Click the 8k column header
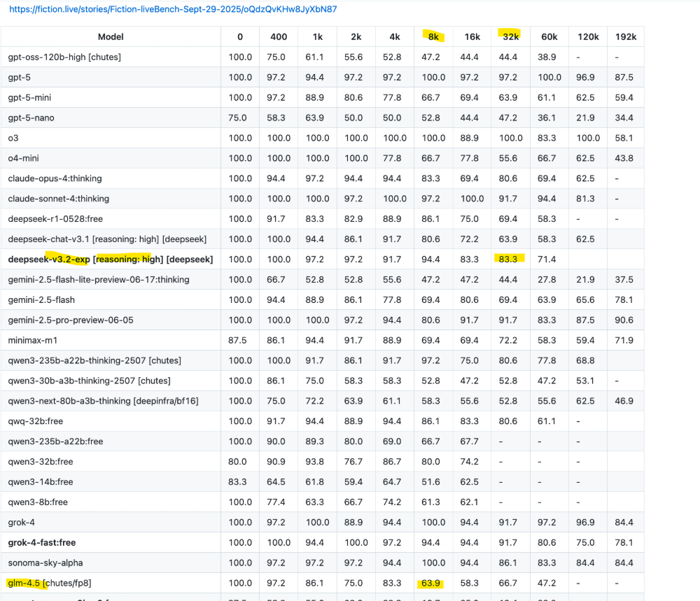This screenshot has height=601, width=700. 433,37
